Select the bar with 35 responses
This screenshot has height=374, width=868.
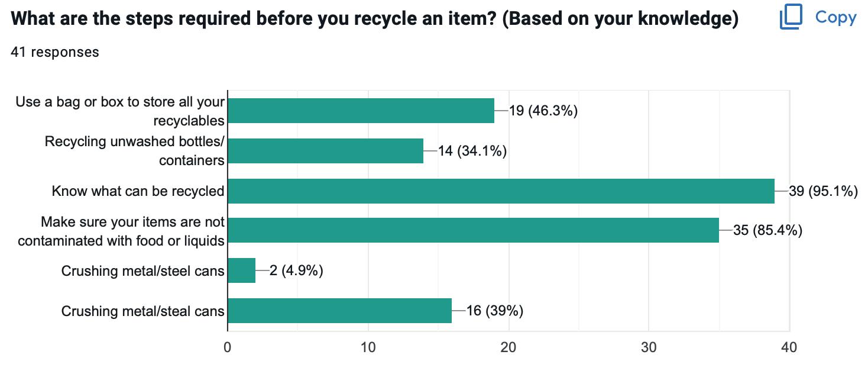[x=473, y=230]
